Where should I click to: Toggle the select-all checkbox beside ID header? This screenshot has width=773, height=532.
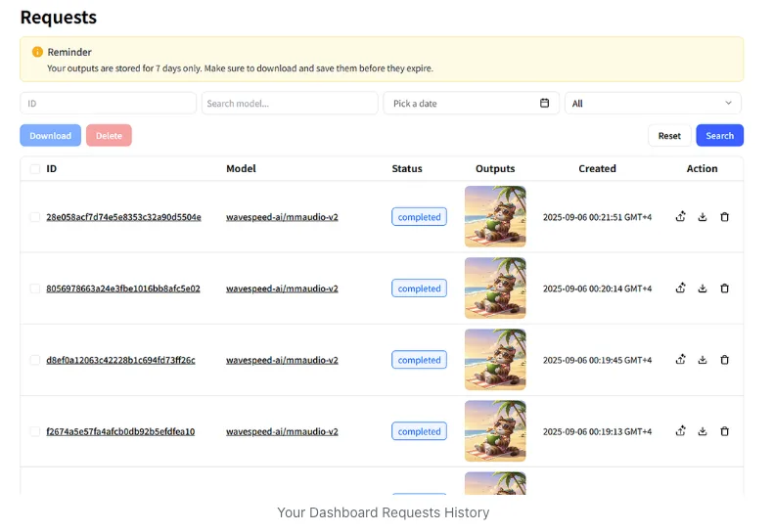pyautogui.click(x=35, y=169)
